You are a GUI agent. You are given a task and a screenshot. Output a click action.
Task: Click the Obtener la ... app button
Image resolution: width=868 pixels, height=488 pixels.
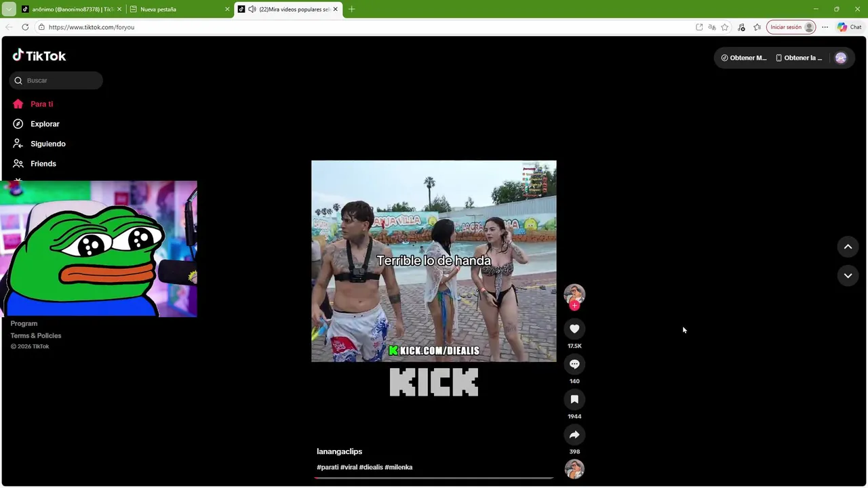pos(799,58)
